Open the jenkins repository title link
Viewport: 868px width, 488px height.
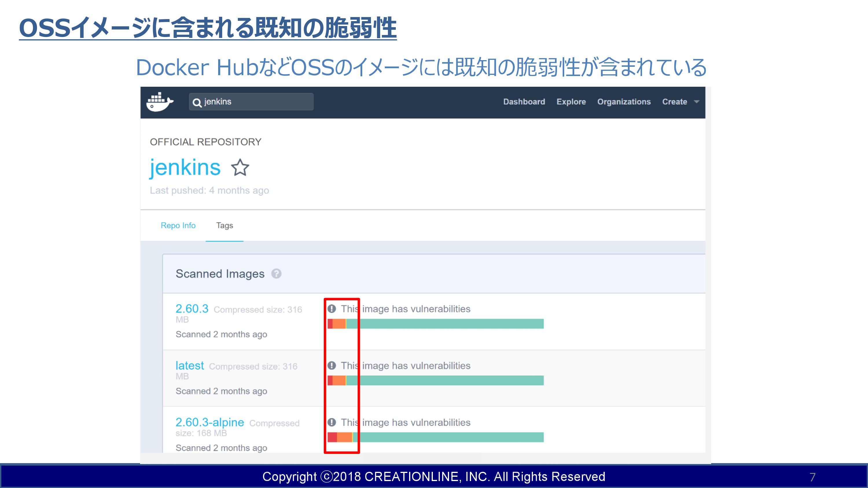click(185, 167)
